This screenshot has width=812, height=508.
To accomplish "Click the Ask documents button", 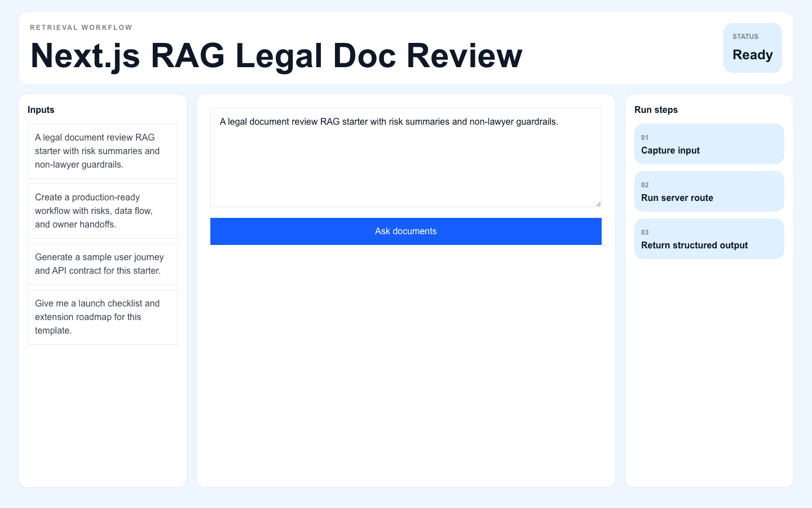I will click(406, 231).
